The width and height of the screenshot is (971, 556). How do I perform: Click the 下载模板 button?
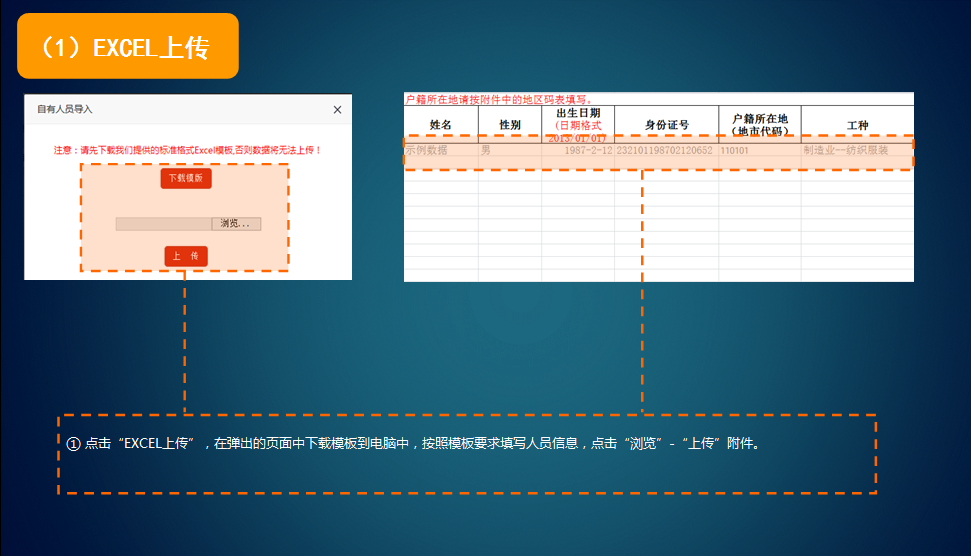[x=186, y=178]
